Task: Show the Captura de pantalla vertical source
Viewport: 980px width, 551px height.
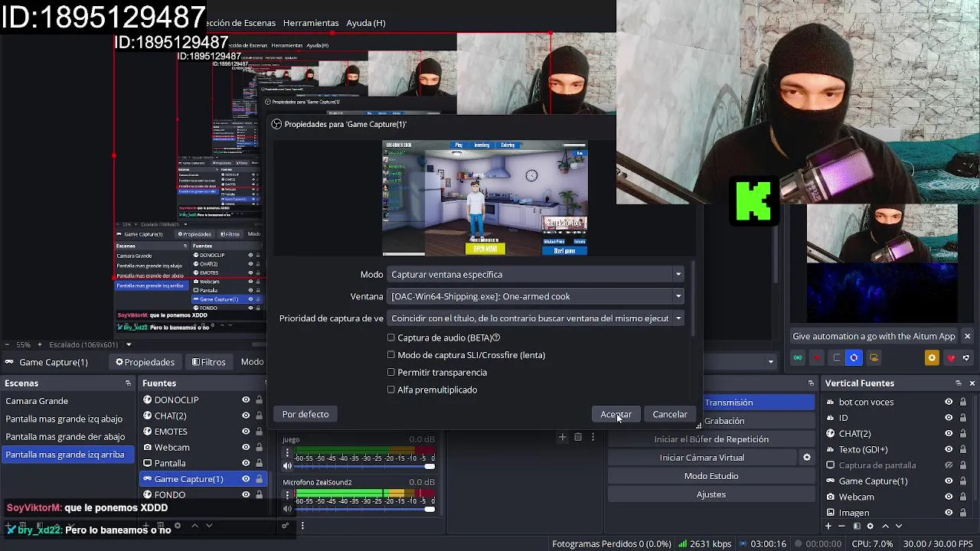Action: [949, 465]
